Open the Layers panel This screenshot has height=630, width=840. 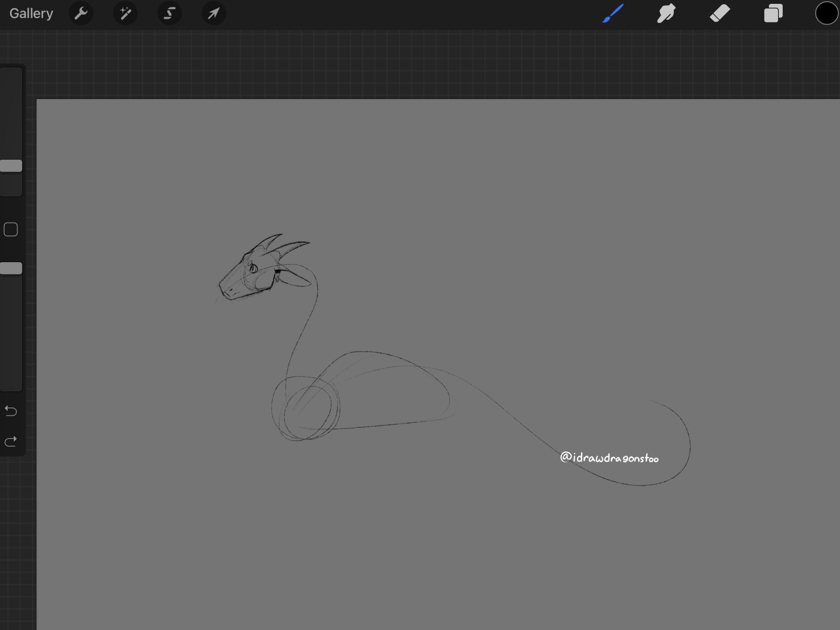pos(773,13)
